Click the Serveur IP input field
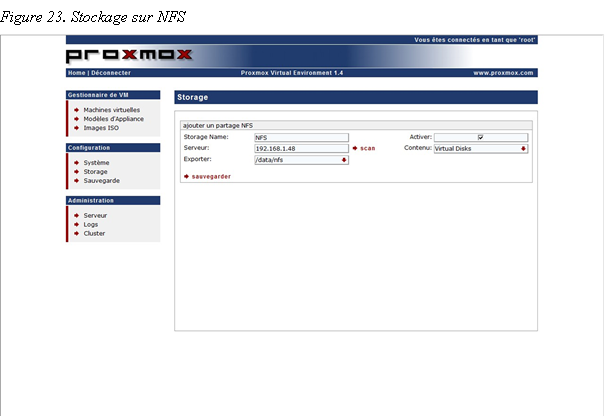 (301, 149)
